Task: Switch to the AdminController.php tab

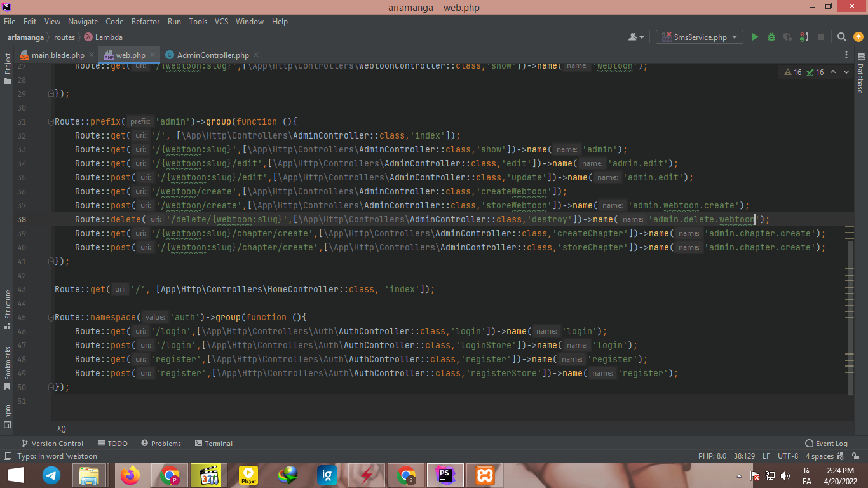Action: [212, 55]
